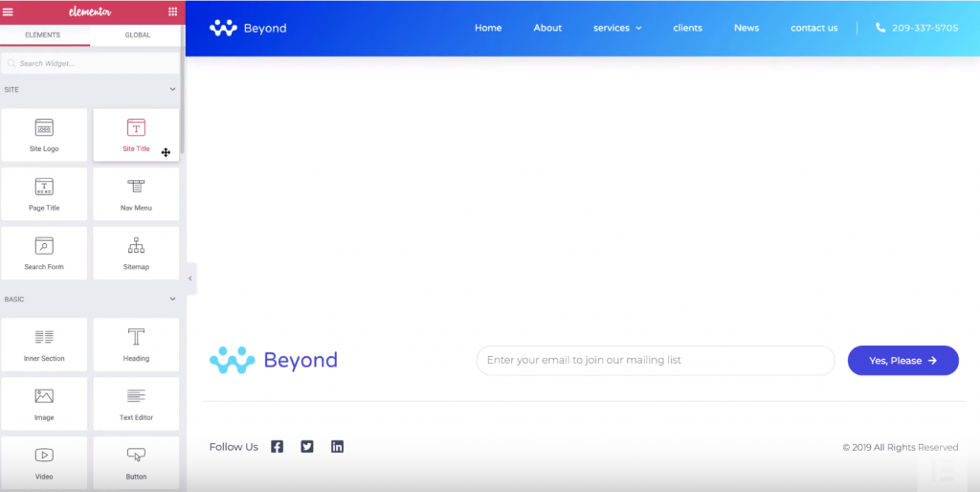Collapse the BASIC widgets section
Screen dimensions: 980x492
173,299
